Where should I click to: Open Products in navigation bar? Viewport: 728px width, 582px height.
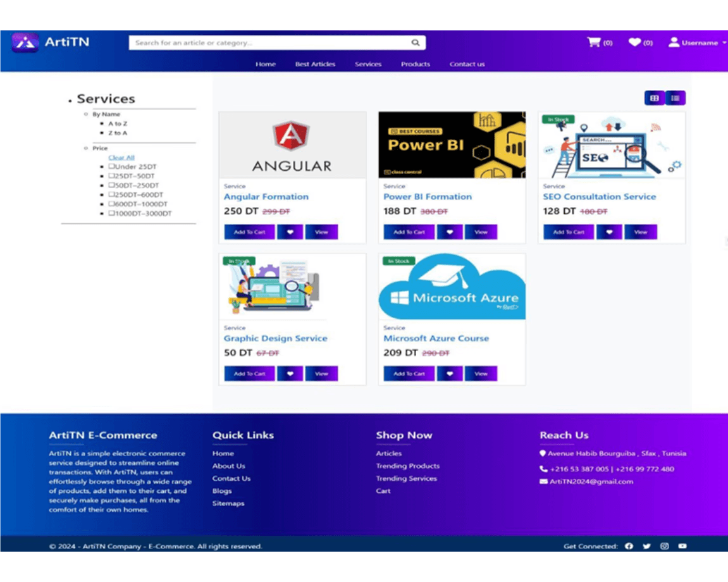pos(416,64)
